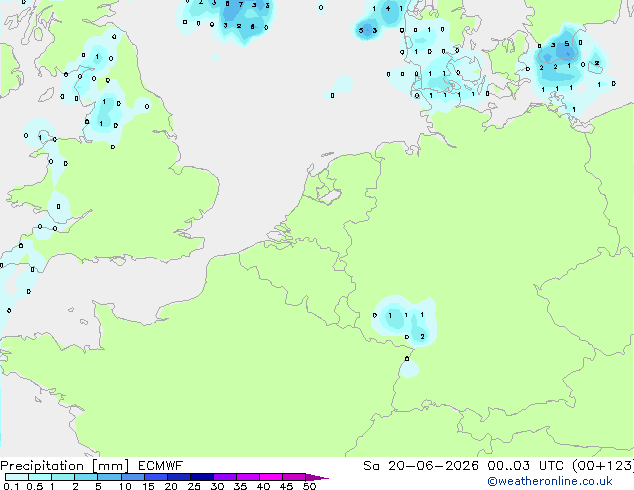Screen dimensions: 634x490
Task: Select the 25–30 mm navy legend swatch
Action: 201,477
